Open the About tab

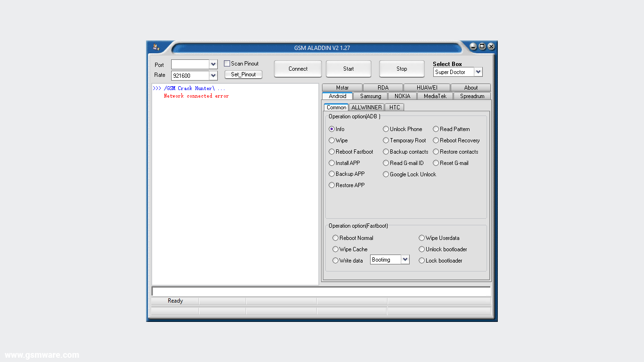tap(471, 88)
